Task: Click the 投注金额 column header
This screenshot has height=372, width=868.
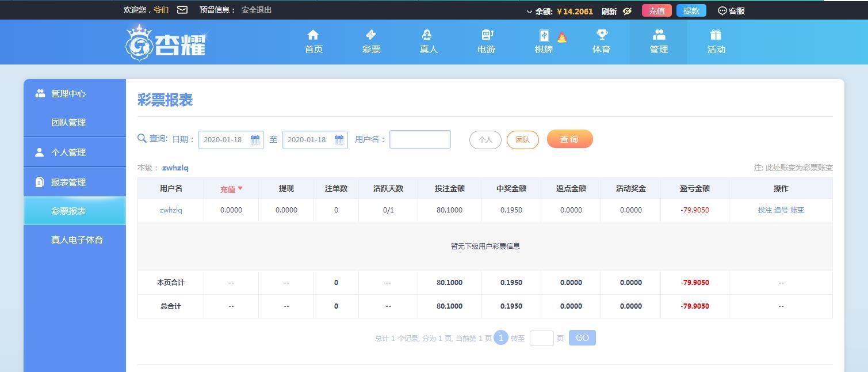Action: [450, 188]
